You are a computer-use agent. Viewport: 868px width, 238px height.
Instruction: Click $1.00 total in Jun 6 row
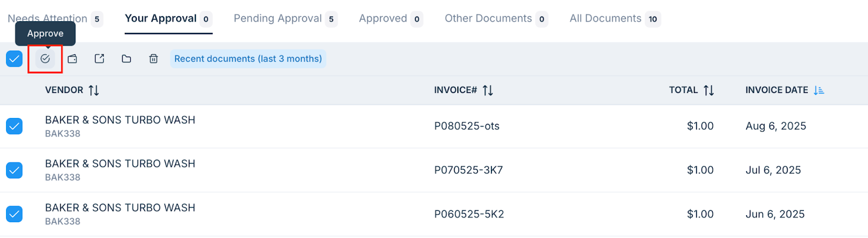click(700, 214)
